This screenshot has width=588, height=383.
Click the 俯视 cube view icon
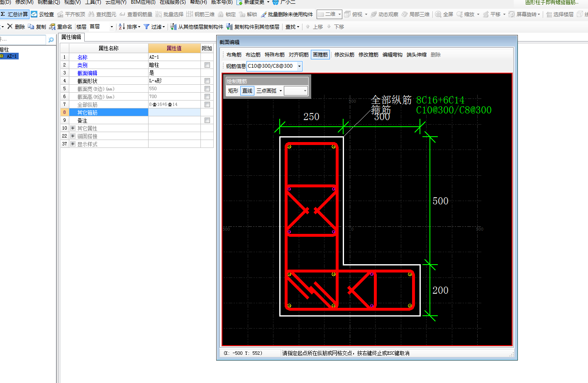click(x=347, y=14)
